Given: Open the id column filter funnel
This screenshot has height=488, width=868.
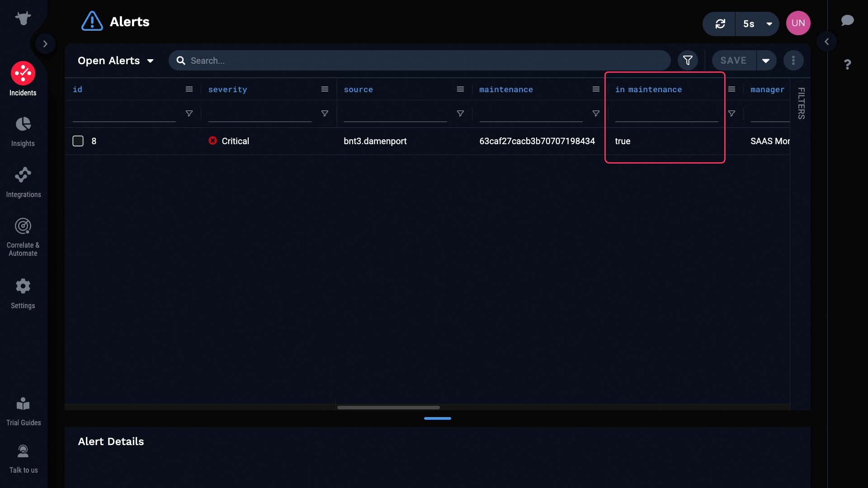Looking at the screenshot, I should tap(189, 113).
